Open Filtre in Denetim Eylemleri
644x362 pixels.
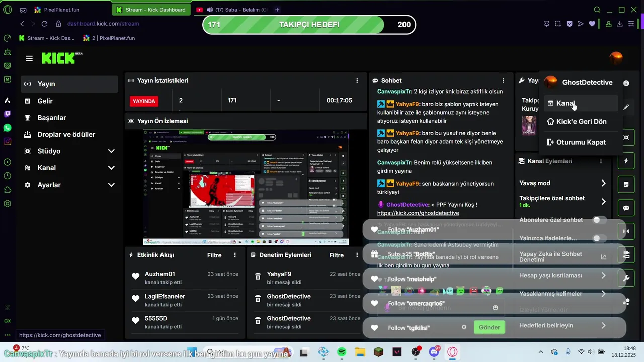(337, 255)
